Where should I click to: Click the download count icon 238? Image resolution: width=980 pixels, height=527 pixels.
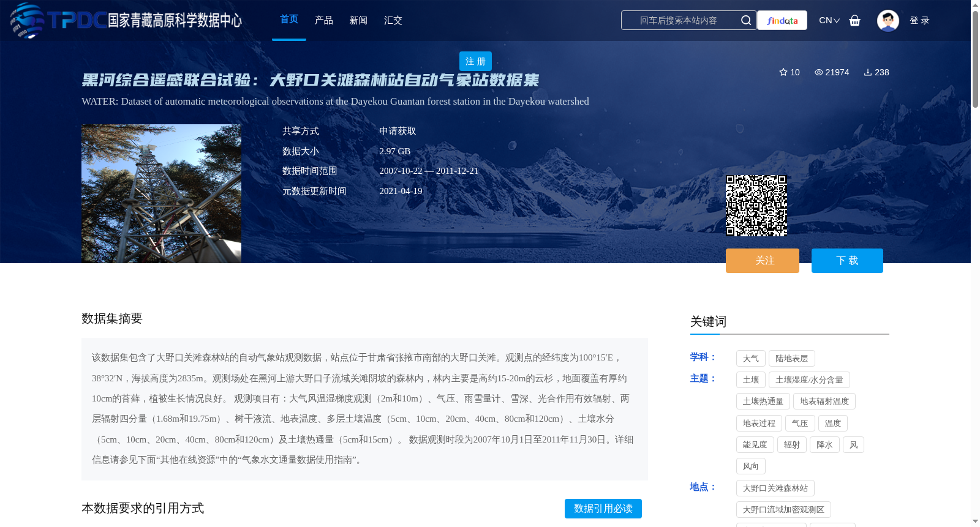[x=876, y=72]
